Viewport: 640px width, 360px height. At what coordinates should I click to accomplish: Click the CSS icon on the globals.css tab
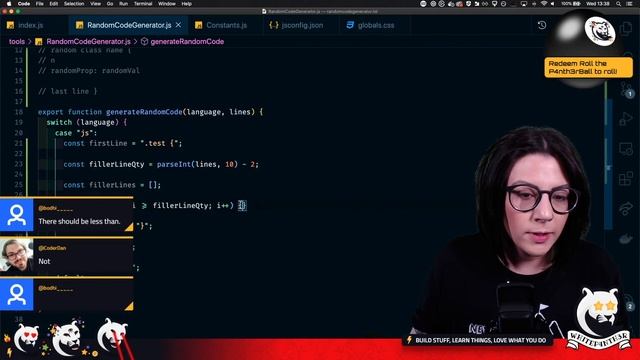coord(350,25)
